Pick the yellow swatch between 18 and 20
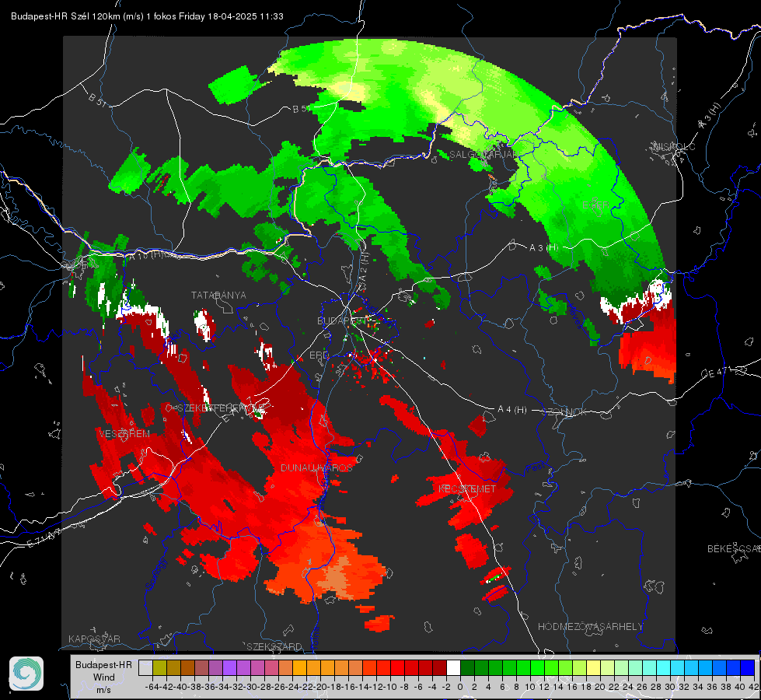This screenshot has width=761, height=700. (594, 668)
